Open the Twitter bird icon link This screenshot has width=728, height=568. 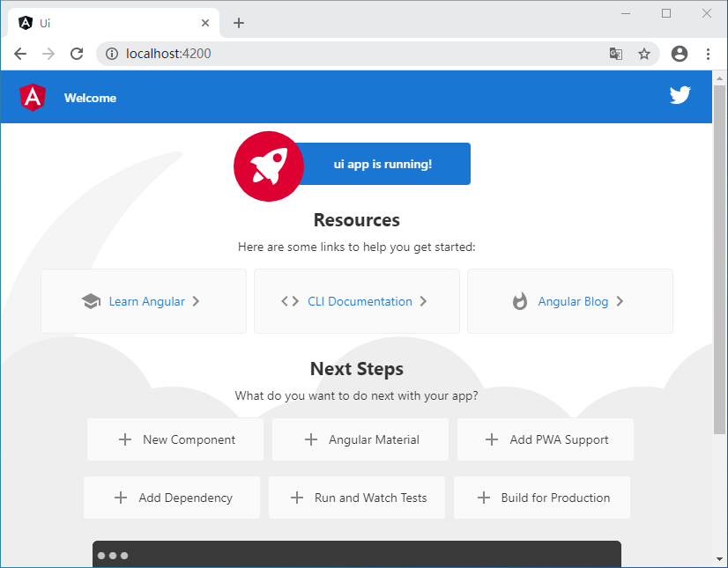[x=680, y=95]
